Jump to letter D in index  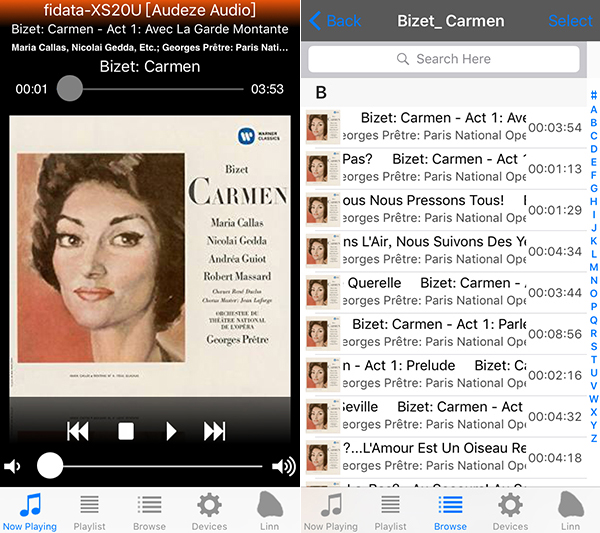(593, 149)
